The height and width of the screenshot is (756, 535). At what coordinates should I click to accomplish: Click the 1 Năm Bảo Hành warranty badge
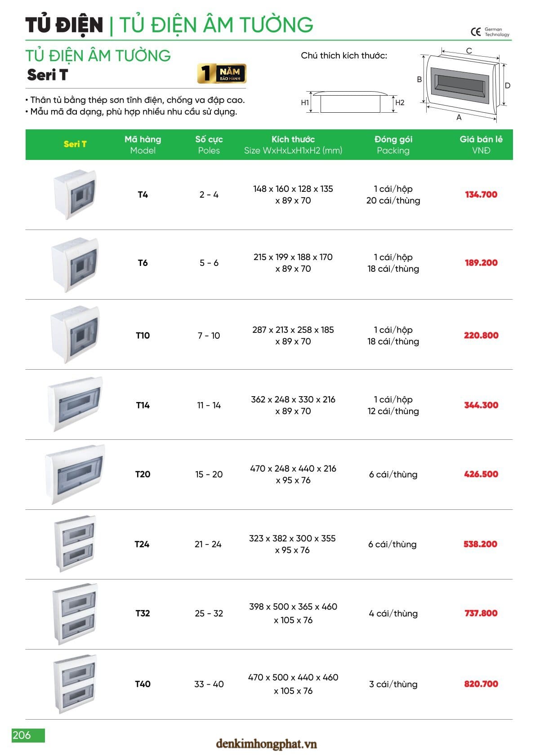pyautogui.click(x=222, y=74)
